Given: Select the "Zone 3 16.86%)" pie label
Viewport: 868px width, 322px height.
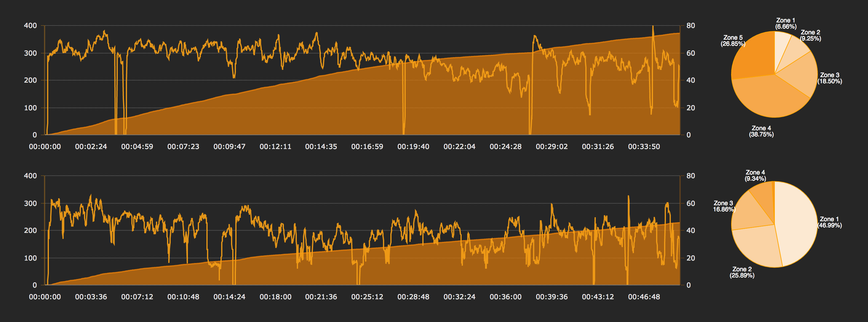Looking at the screenshot, I should point(724,206).
